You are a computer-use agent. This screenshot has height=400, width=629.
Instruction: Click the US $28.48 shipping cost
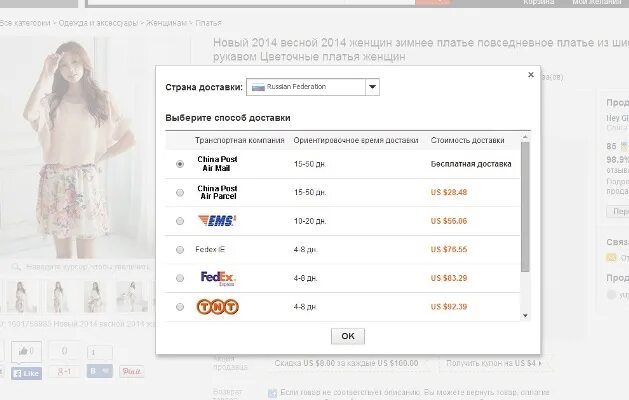[x=449, y=192]
